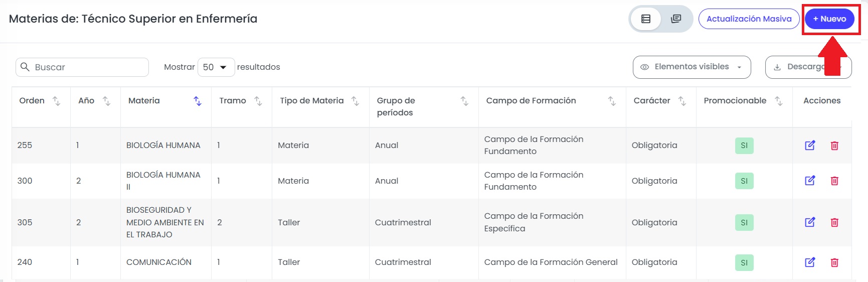
Task: Sort table by Materia column arrows
Action: click(198, 101)
